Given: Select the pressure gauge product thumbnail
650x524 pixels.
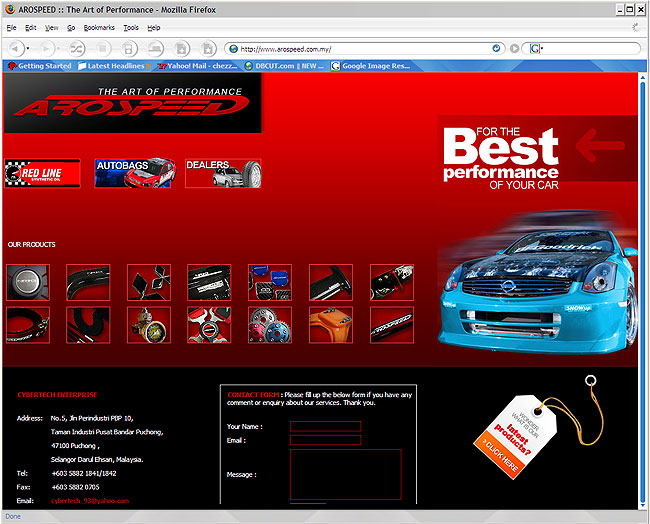Looking at the screenshot, I should [148, 325].
